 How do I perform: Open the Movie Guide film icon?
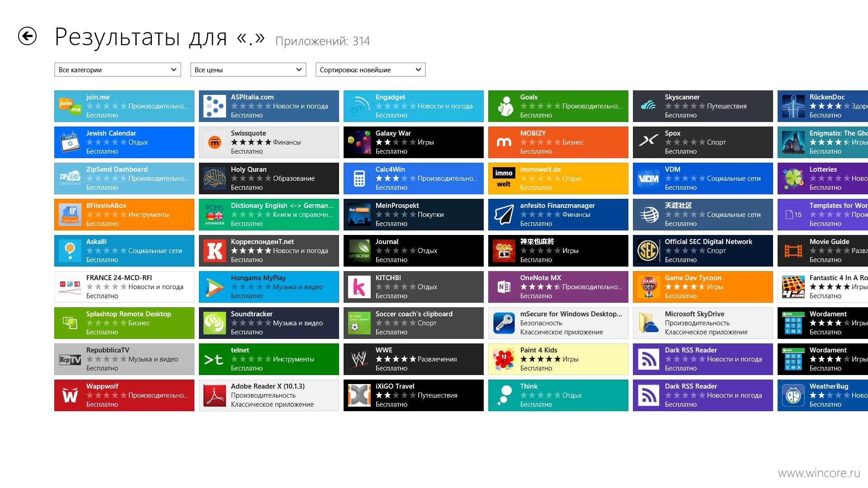pyautogui.click(x=793, y=251)
